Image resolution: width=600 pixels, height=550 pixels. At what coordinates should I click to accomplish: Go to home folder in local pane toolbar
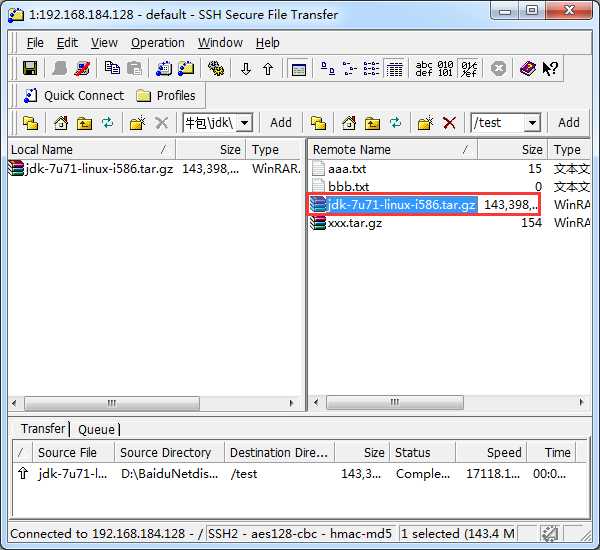click(61, 123)
